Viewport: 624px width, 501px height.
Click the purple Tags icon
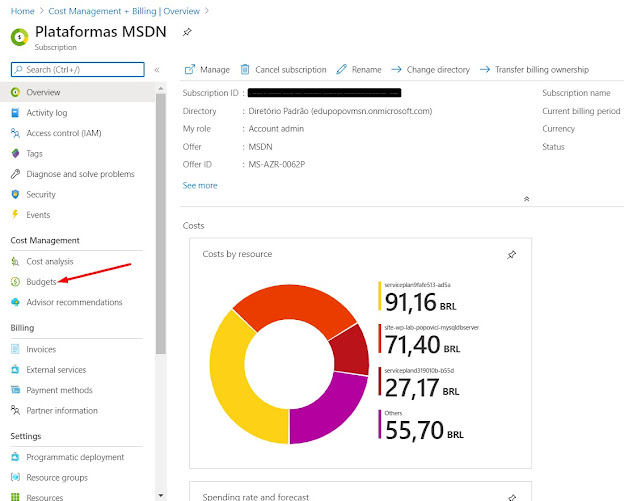[15, 154]
